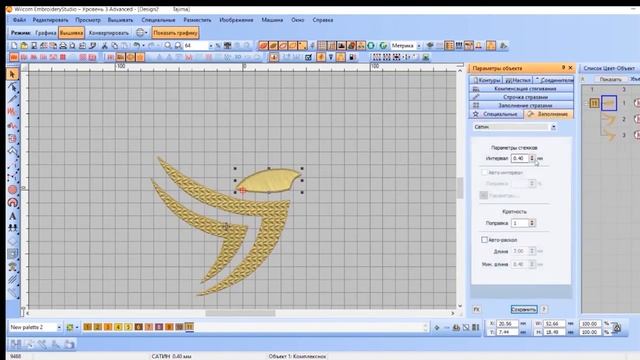Select object 1 thumbnail in color-object list
The image size is (640, 360).
point(609,103)
